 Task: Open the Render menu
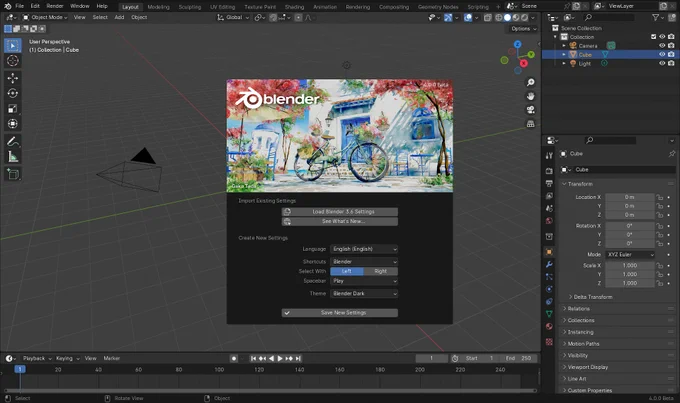55,6
